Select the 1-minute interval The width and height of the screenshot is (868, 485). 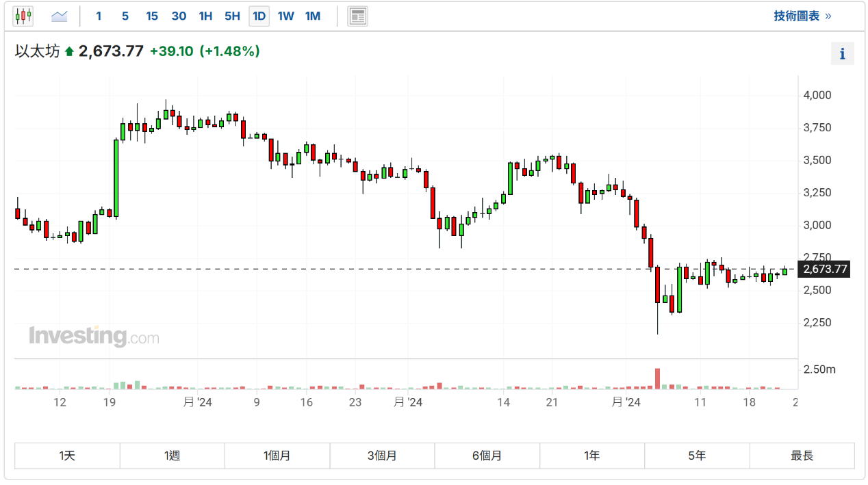coord(99,16)
